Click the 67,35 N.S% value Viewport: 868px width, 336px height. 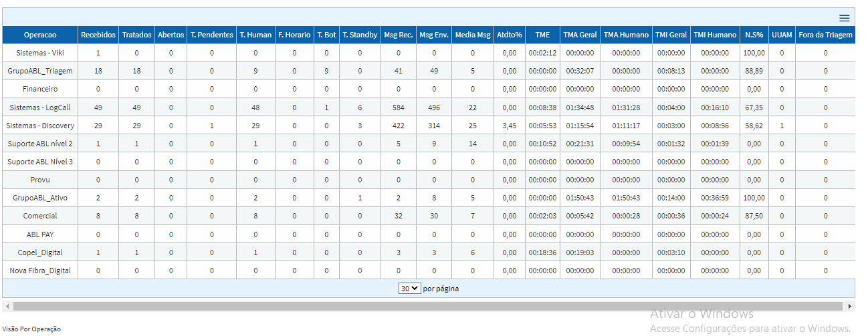754,108
